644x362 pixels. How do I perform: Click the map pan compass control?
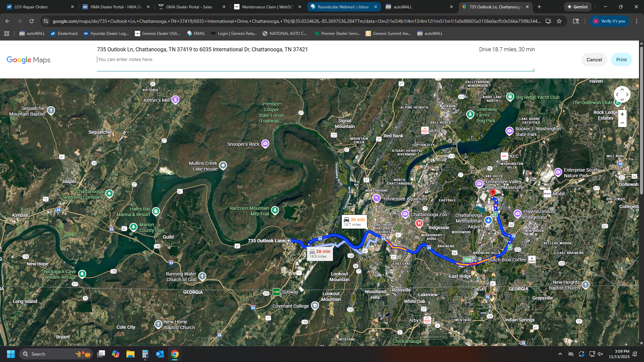622,95
